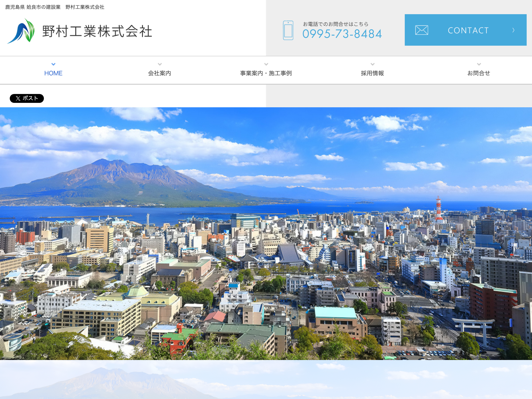Click the chevron above 事業案内・施工事例

click(266, 64)
